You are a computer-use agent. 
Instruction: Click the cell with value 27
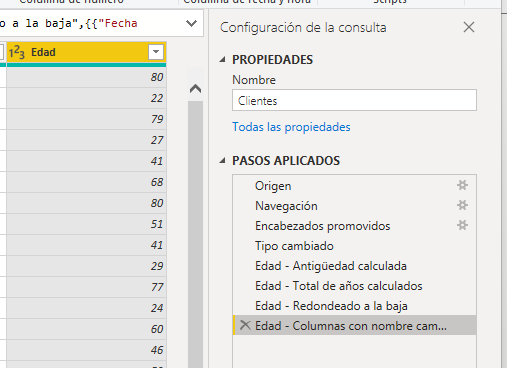(86, 140)
